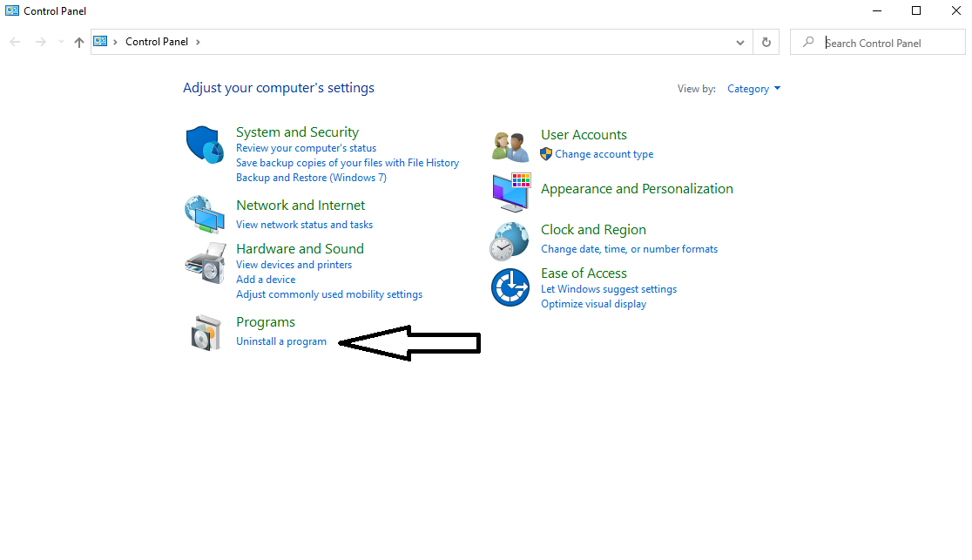Open User Accounts category
Image resolution: width=972 pixels, height=560 pixels.
click(584, 135)
